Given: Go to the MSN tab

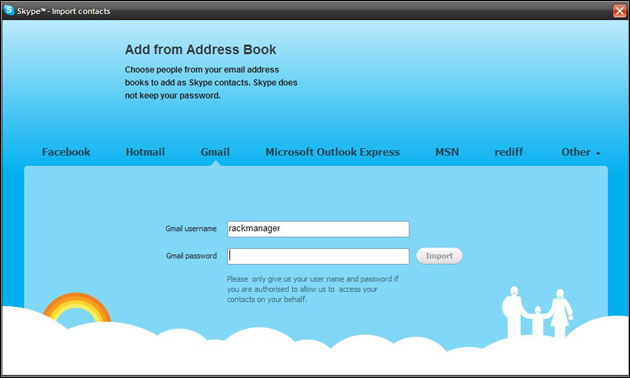Looking at the screenshot, I should pyautogui.click(x=447, y=152).
